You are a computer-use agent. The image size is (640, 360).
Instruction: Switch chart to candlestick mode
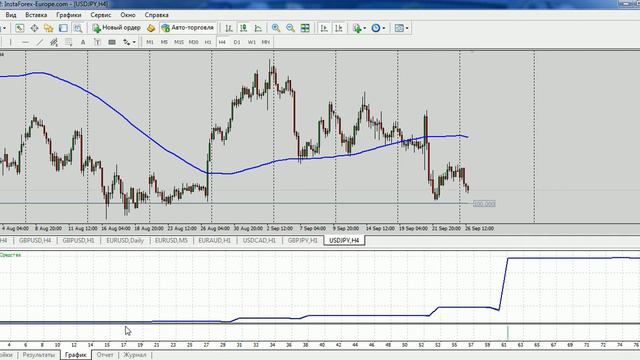tap(244, 28)
